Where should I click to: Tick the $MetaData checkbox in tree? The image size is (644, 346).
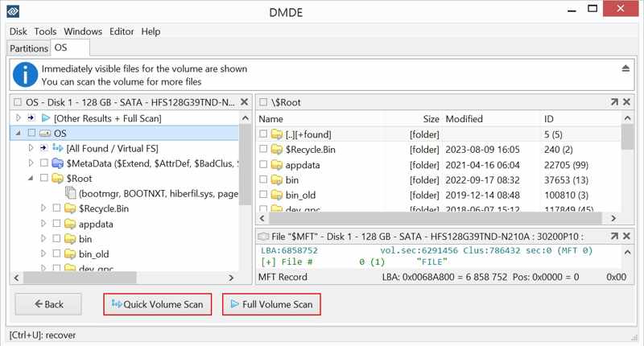point(44,163)
